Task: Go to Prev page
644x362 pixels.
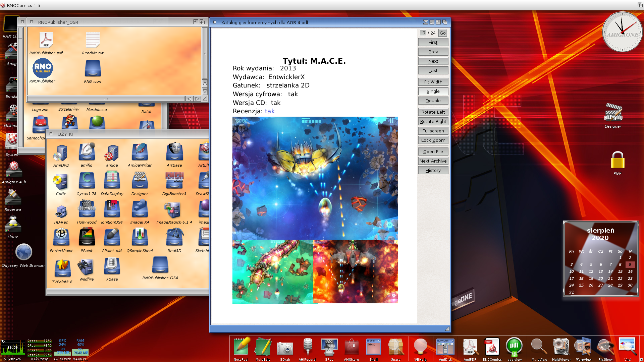Action: click(433, 52)
